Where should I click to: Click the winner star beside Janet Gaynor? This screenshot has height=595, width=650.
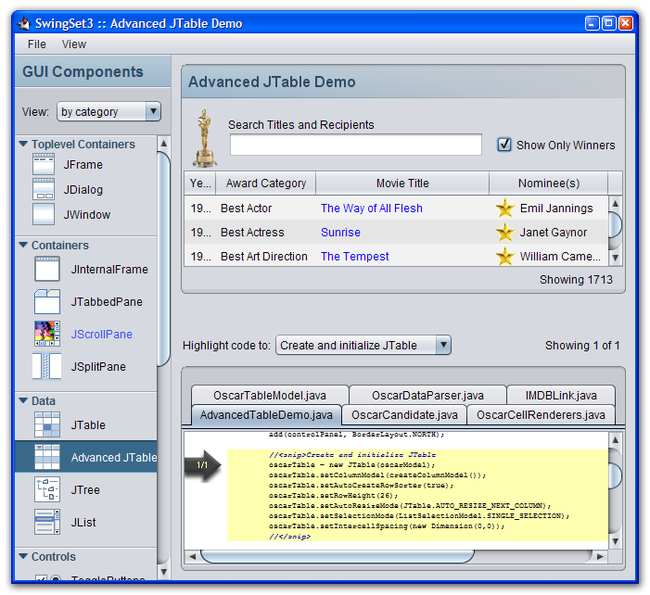(505, 232)
